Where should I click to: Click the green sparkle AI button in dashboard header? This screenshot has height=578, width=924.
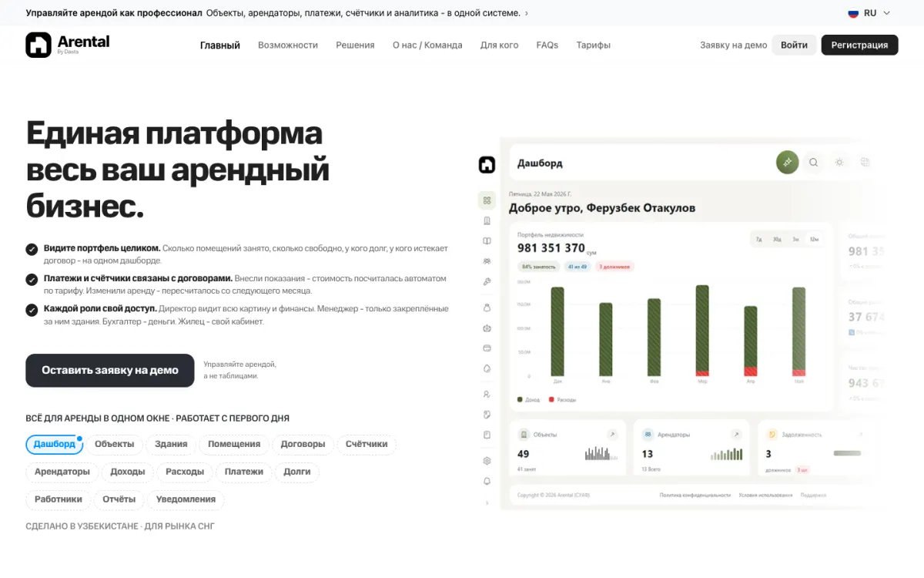tap(787, 163)
